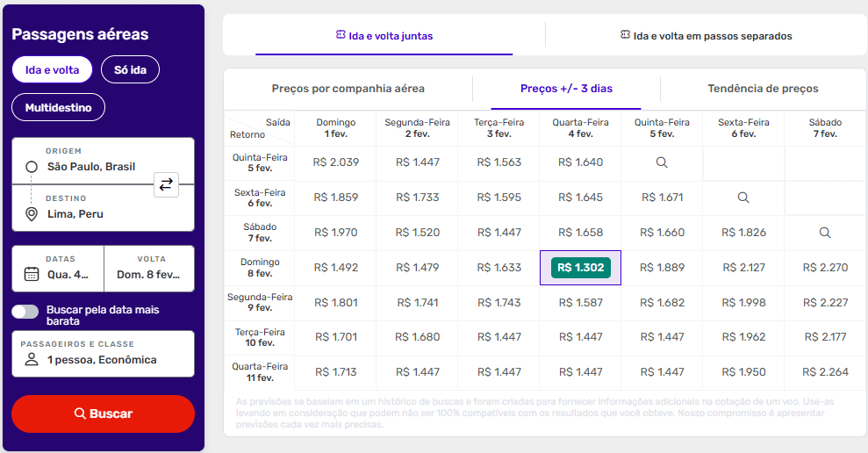Click the search icon for Thursday 5 Feb departure
The image size is (868, 453).
(x=662, y=162)
